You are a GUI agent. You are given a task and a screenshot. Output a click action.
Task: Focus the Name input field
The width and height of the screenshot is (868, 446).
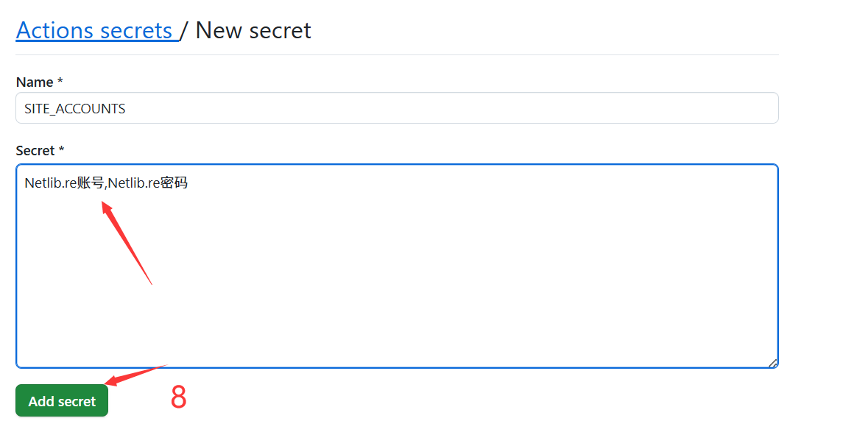(x=442, y=108)
